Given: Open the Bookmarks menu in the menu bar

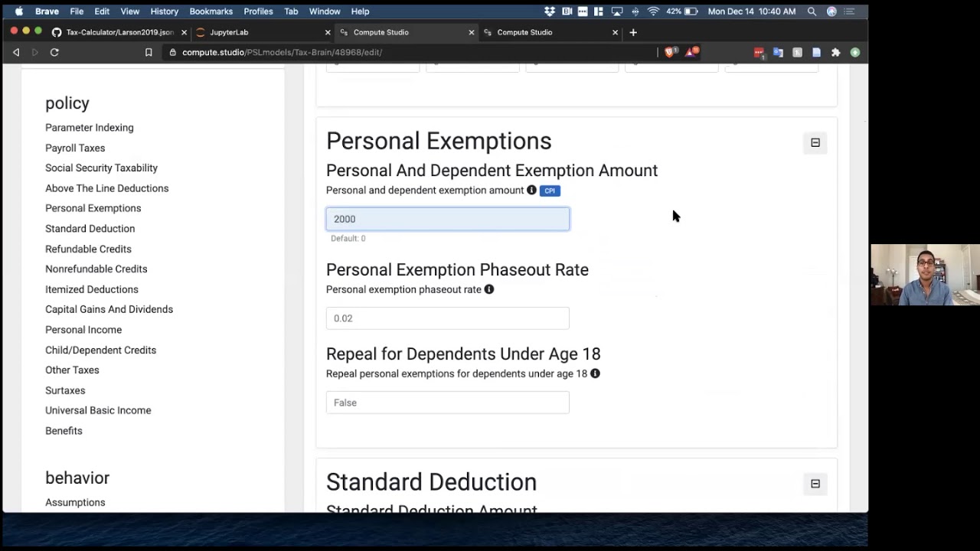Looking at the screenshot, I should (x=211, y=11).
